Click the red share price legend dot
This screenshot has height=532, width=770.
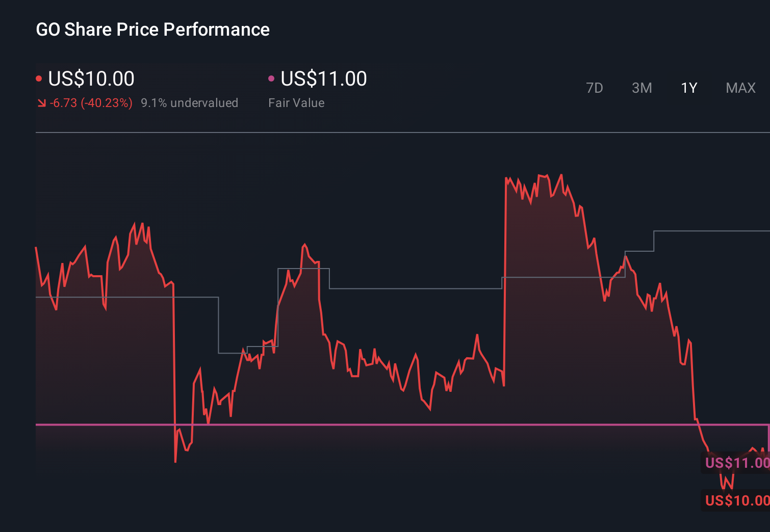point(39,77)
